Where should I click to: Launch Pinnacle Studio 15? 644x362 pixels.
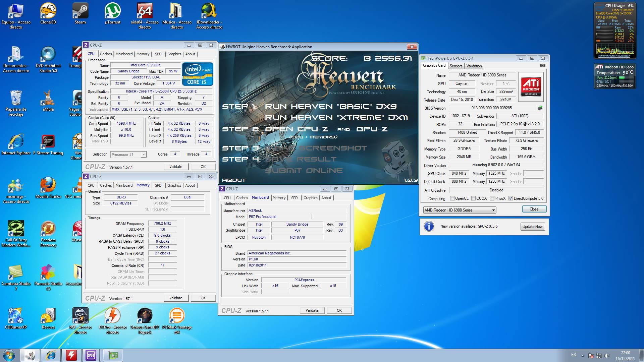[x=48, y=278]
